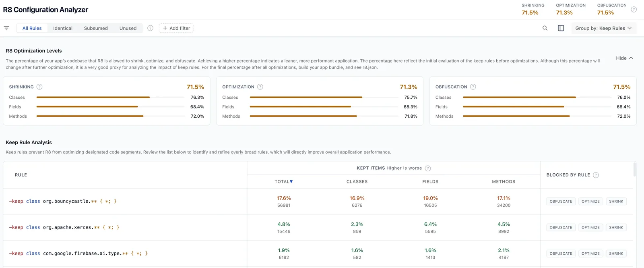Click methods count 8992 in xerces row
This screenshot has height=268, width=644.
pyautogui.click(x=504, y=232)
